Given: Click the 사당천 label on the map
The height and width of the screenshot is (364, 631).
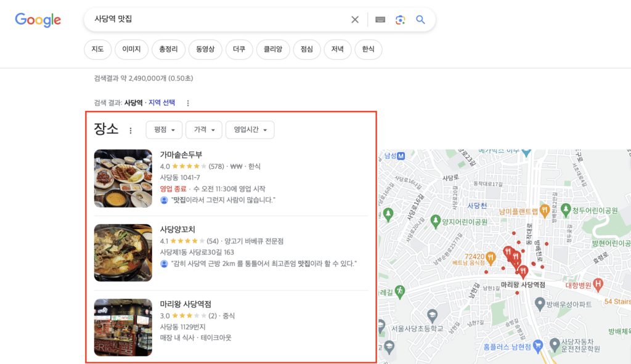Looking at the screenshot, I should (x=477, y=206).
